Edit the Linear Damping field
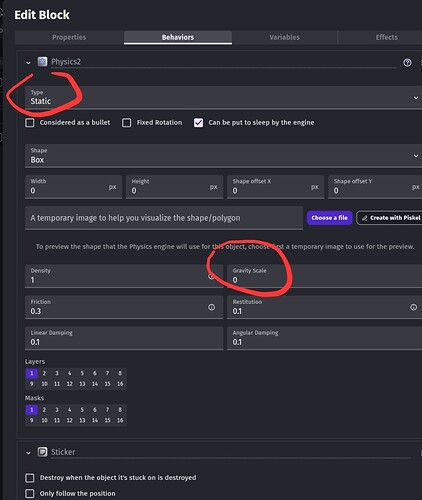The height and width of the screenshot is (500, 422). click(x=124, y=338)
